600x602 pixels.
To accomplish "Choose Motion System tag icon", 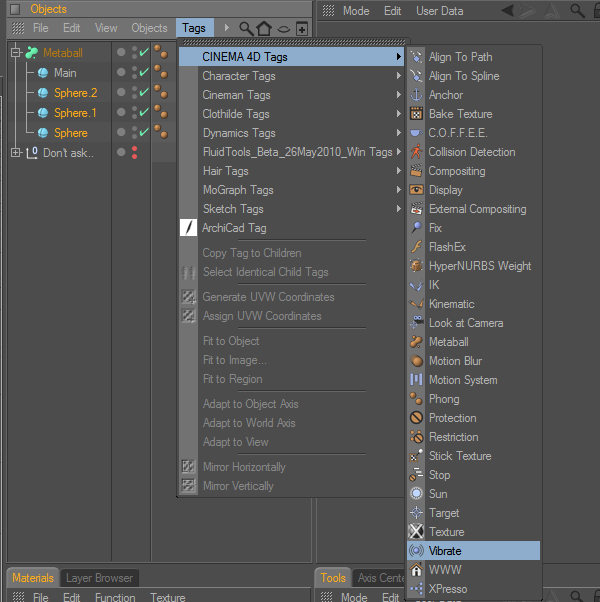I will coord(416,380).
